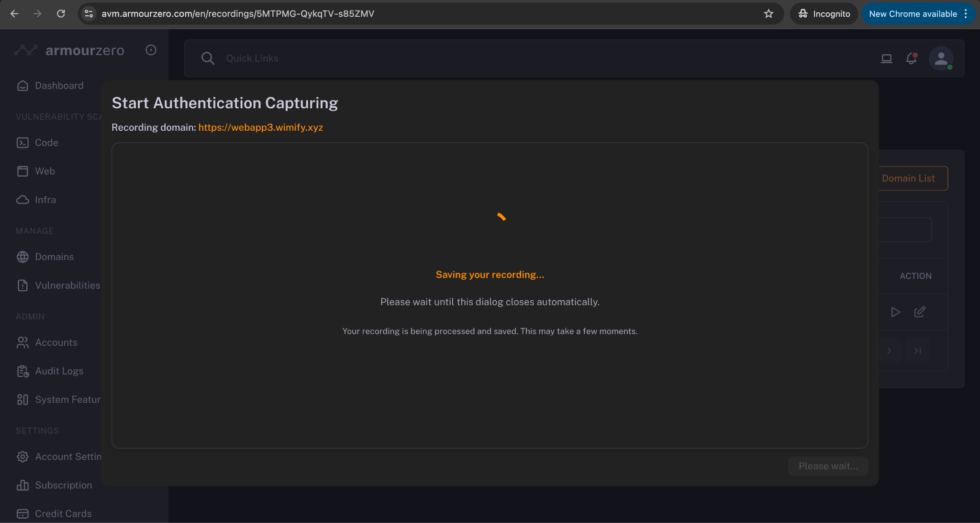Image resolution: width=980 pixels, height=523 pixels.
Task: Jump to last page arrow
Action: pos(917,351)
